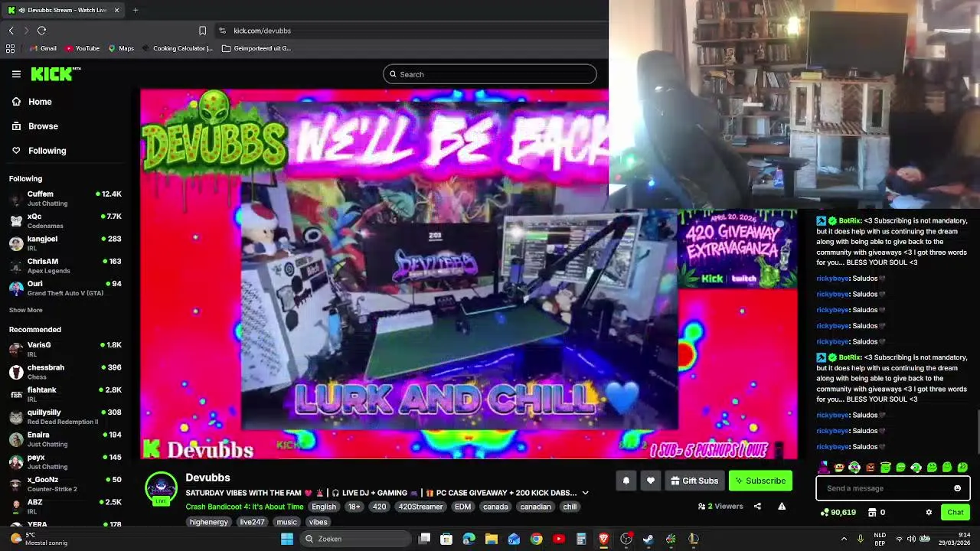
Task: Open the Kick browser tab
Action: pyautogui.click(x=64, y=10)
